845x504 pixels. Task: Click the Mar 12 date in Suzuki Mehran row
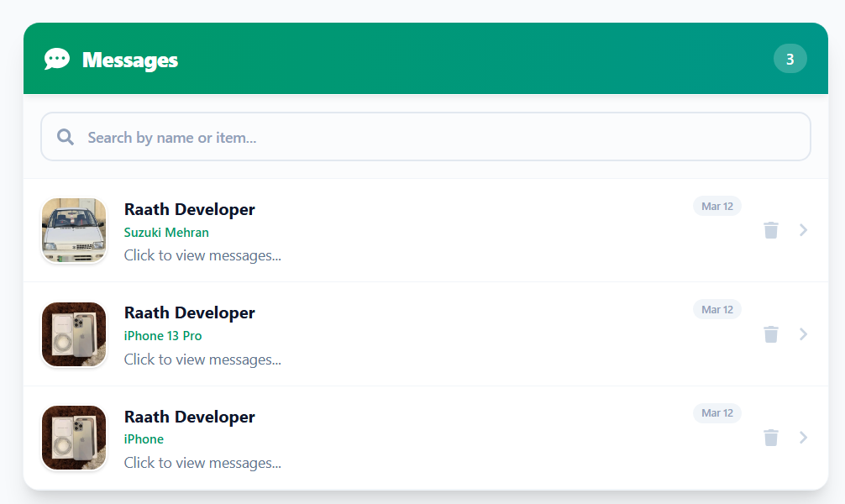716,206
